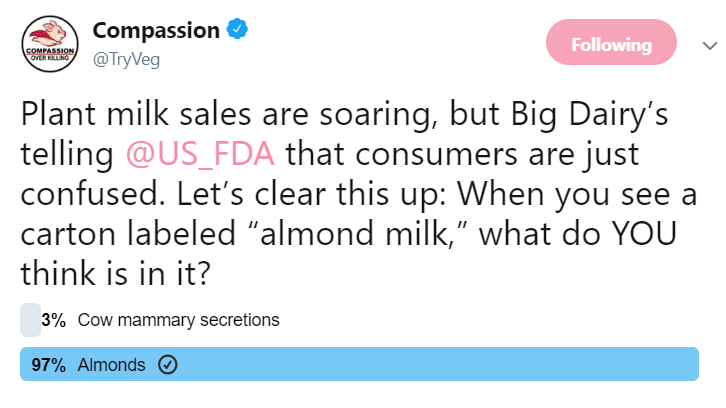Open the @TryVeg handle link
Image resolution: width=726 pixels, height=408 pixels.
point(126,60)
